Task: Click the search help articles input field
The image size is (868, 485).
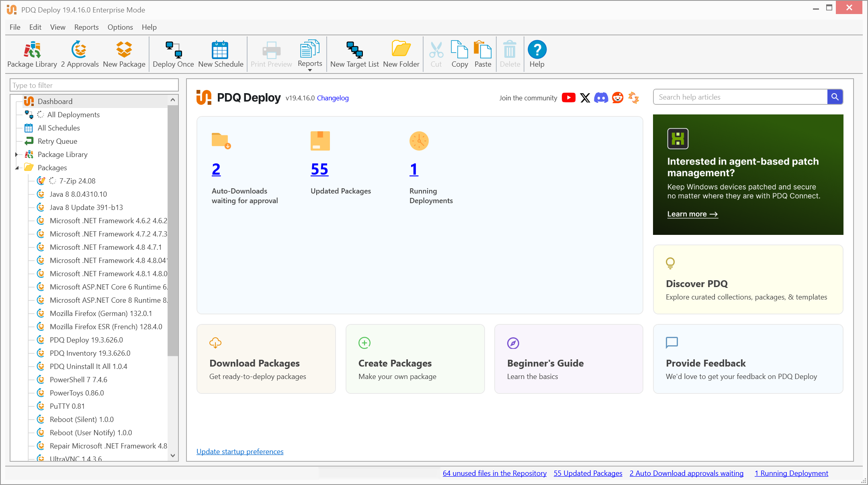Action: point(740,96)
